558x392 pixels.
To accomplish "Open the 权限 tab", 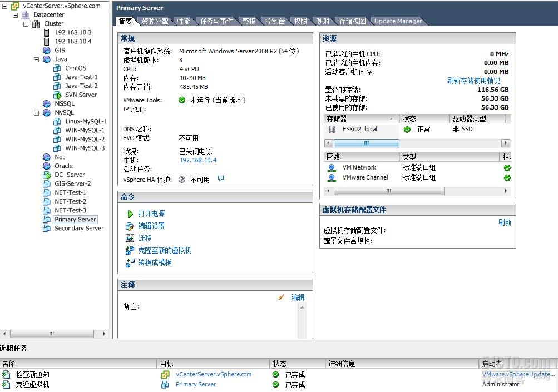I will [301, 21].
